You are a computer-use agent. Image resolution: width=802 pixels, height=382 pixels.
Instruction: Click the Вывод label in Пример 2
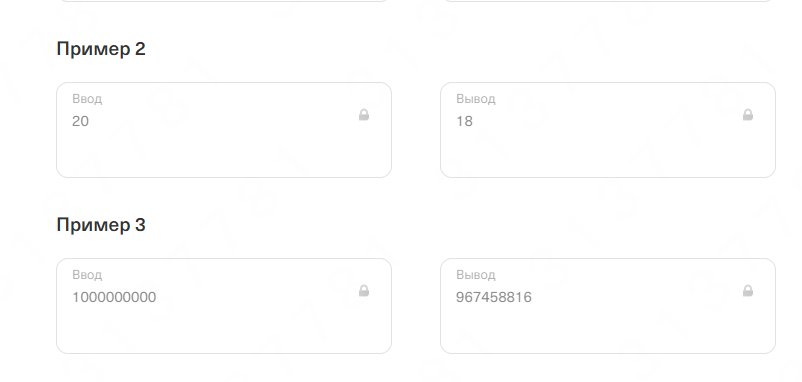(x=476, y=99)
